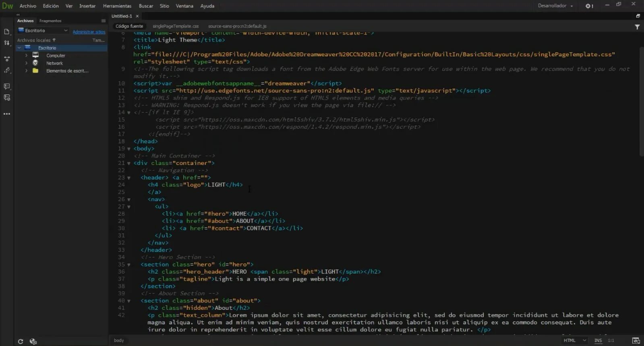Open the Ver menu
The height and width of the screenshot is (346, 644).
(x=69, y=6)
